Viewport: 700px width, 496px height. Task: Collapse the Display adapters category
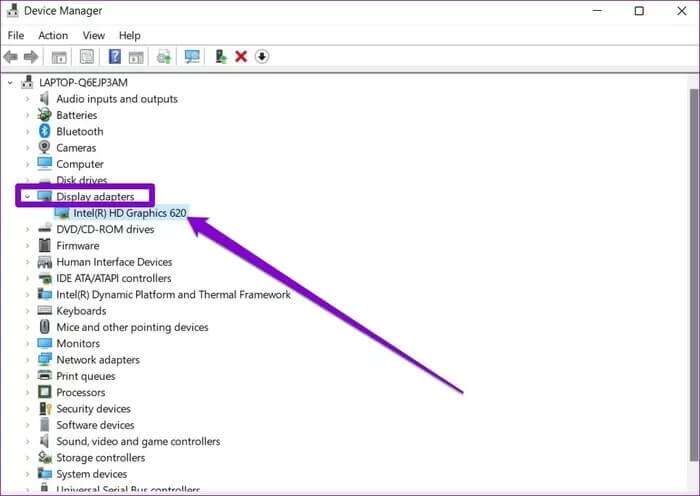pos(27,196)
